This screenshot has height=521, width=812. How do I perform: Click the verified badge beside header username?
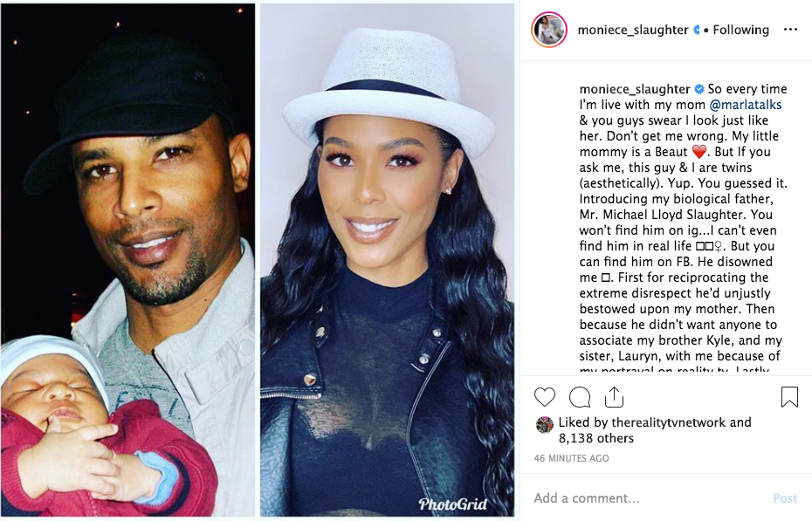tap(697, 30)
